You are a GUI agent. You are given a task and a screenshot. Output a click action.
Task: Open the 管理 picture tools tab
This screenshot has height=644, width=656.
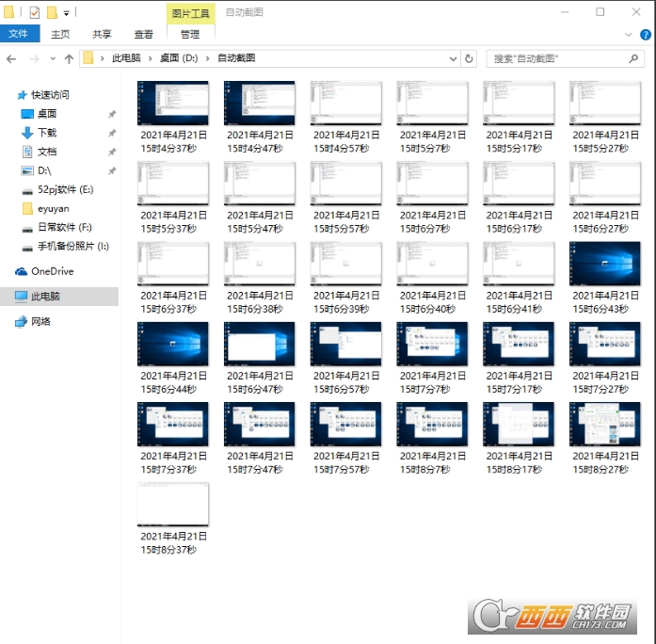[x=190, y=34]
